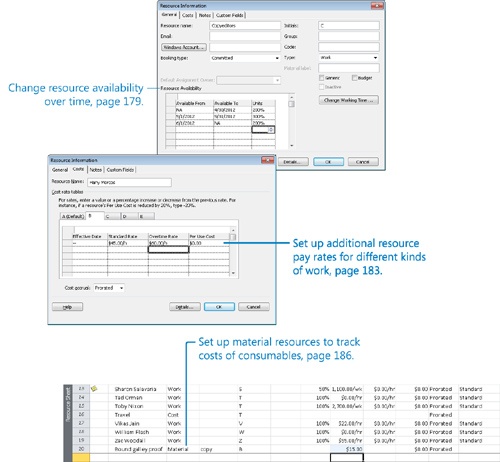Select the empty Overtime Rate cell in second row
Image resolution: width=500 pixels, height=462 pixels.
click(168, 250)
